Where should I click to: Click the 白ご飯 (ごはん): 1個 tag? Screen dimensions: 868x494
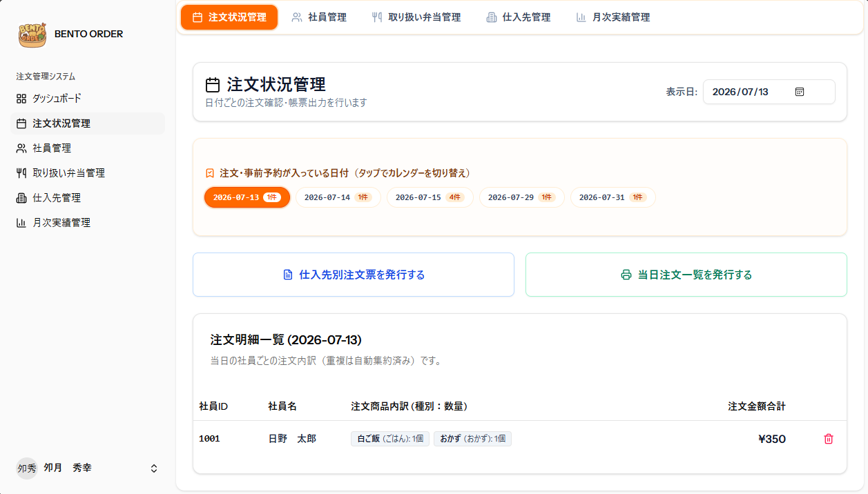pos(390,439)
